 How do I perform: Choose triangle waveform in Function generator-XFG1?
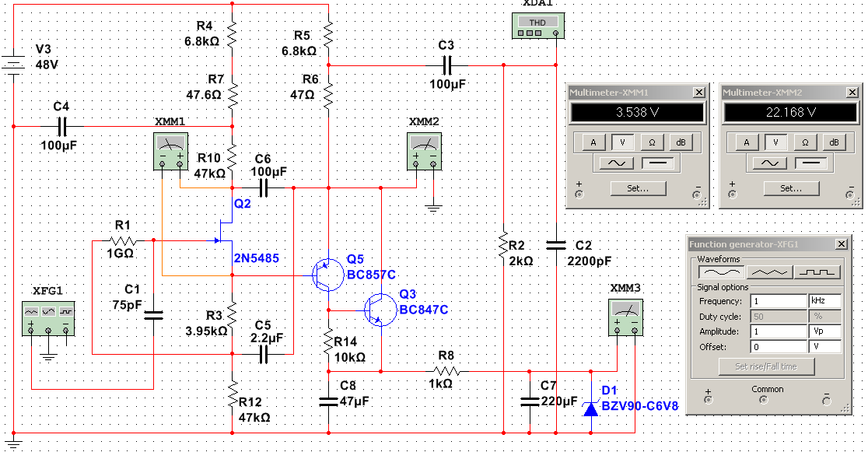coord(769,272)
